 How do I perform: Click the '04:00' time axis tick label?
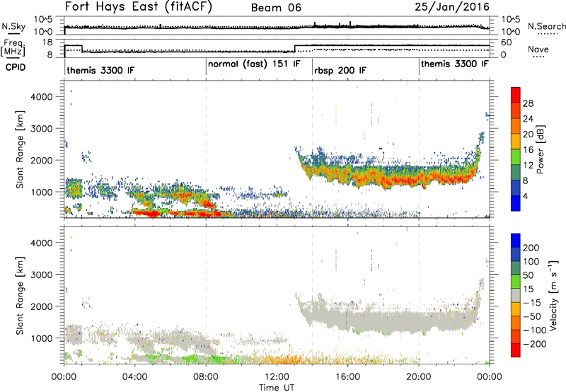[x=134, y=377]
